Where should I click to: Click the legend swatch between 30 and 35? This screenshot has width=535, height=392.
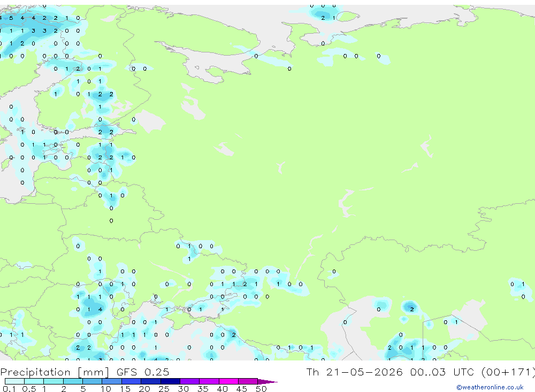click(x=190, y=381)
